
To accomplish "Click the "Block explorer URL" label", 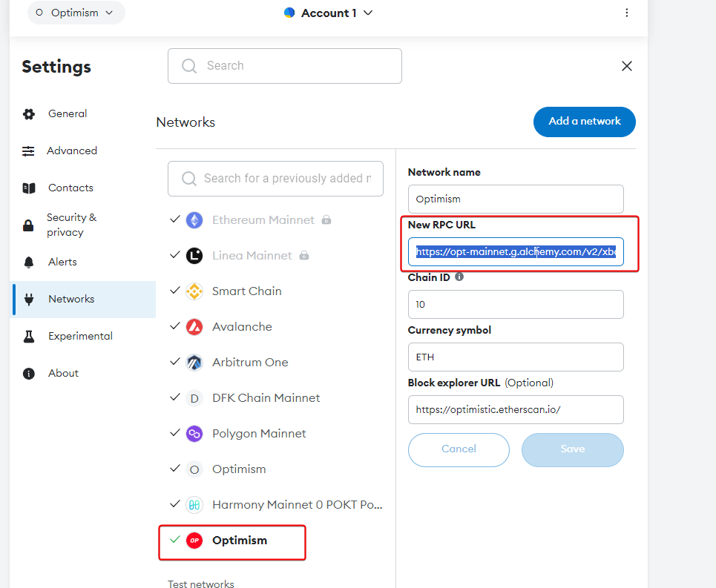I will coord(454,383).
